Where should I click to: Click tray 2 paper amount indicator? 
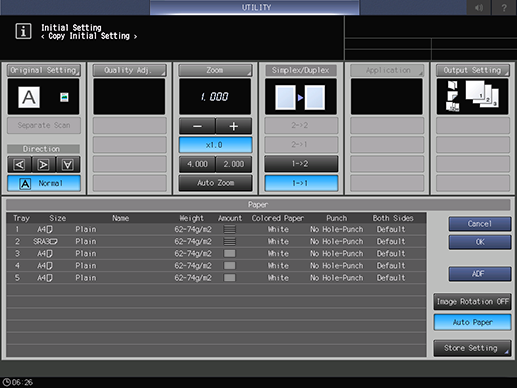pos(230,241)
